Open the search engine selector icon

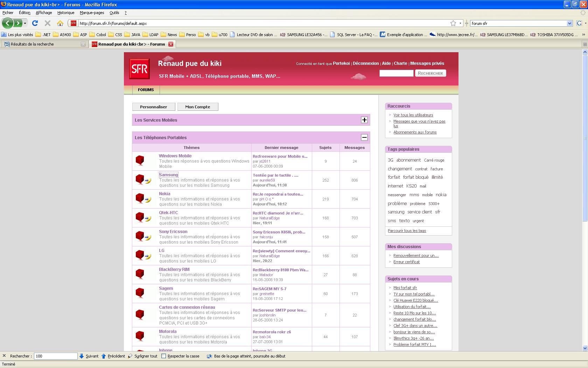[x=579, y=23]
